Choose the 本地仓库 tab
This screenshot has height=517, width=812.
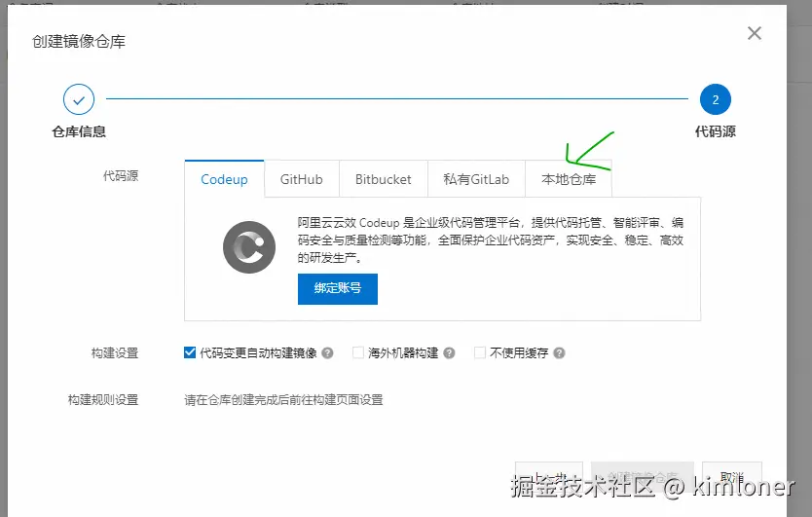tap(569, 179)
